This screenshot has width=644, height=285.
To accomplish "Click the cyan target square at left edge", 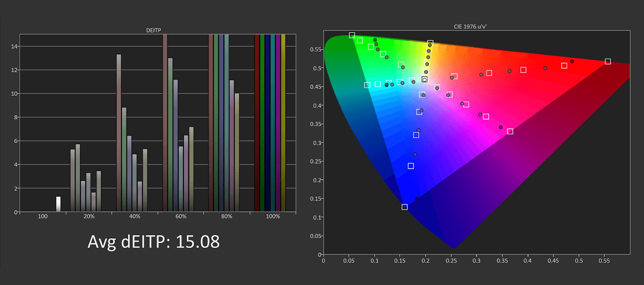I will pos(367,85).
